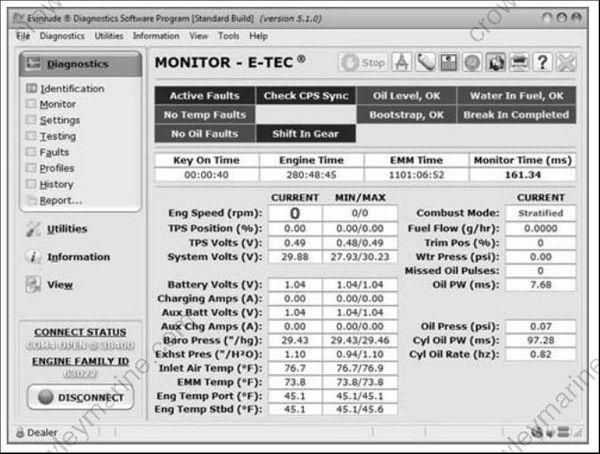Expand the View sidebar section
The height and width of the screenshot is (454, 600).
59,285
